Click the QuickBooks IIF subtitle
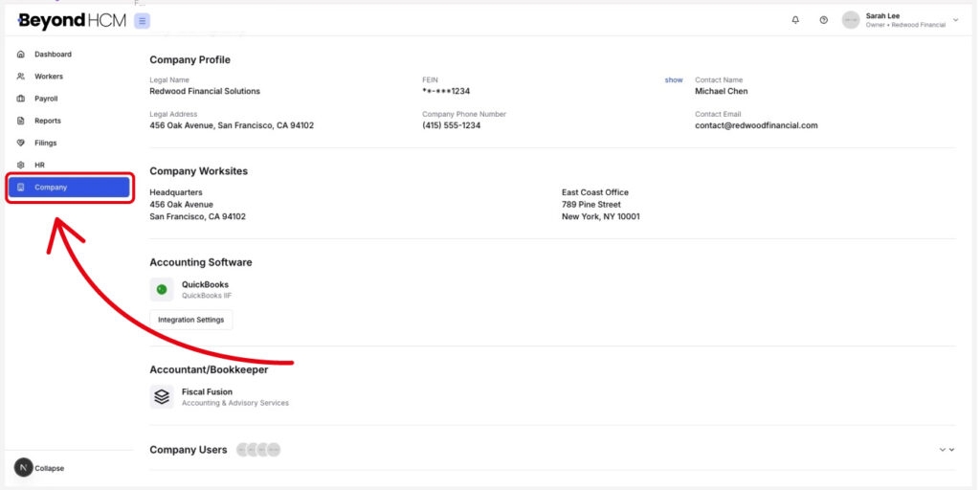The image size is (980, 490). [207, 296]
